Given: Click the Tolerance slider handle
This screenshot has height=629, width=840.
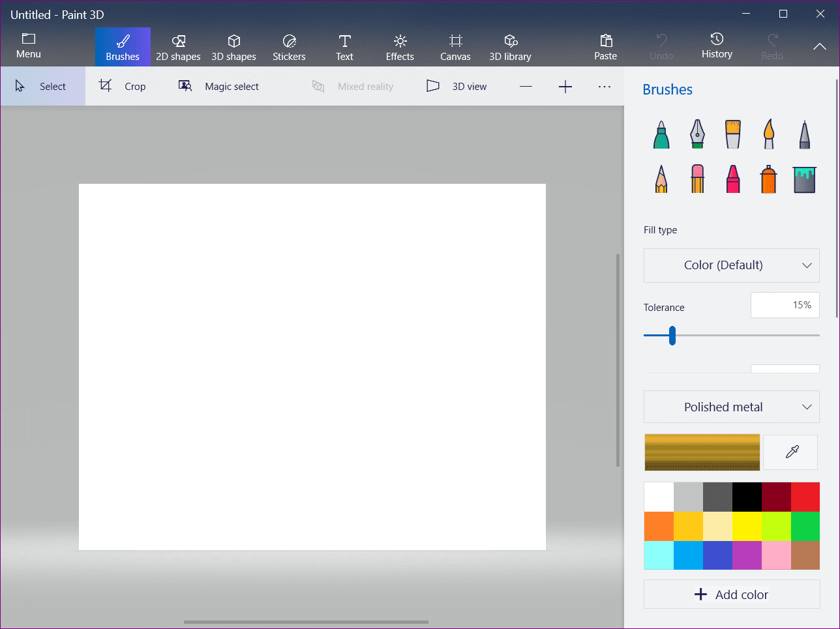Looking at the screenshot, I should coord(672,336).
